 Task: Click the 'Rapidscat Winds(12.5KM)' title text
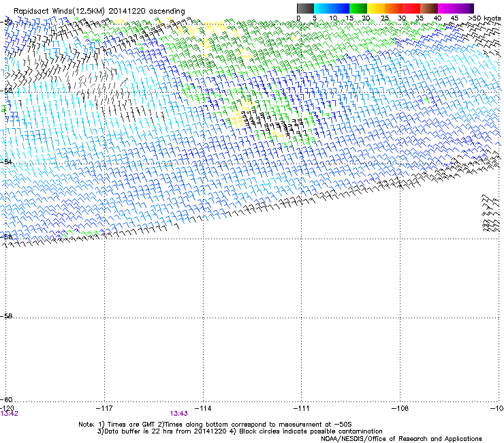click(x=59, y=12)
